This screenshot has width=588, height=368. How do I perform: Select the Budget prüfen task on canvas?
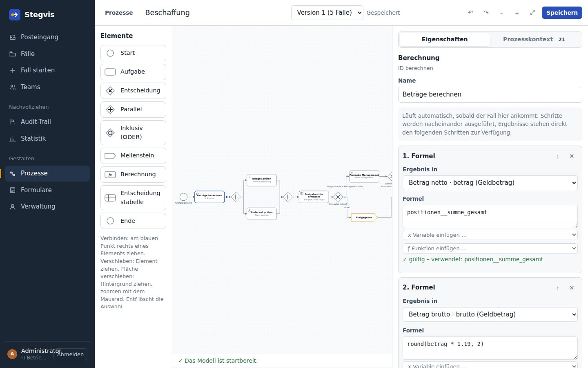click(x=262, y=180)
